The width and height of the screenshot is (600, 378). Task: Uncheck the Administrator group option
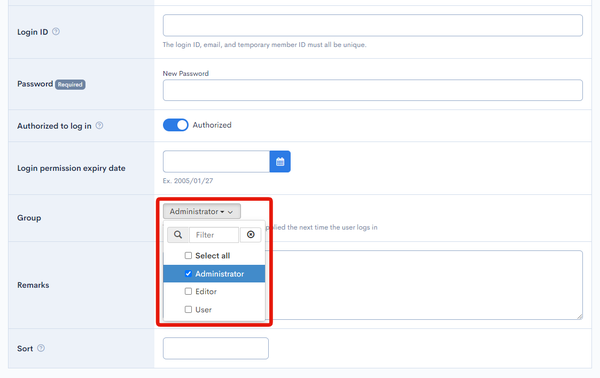pos(188,274)
